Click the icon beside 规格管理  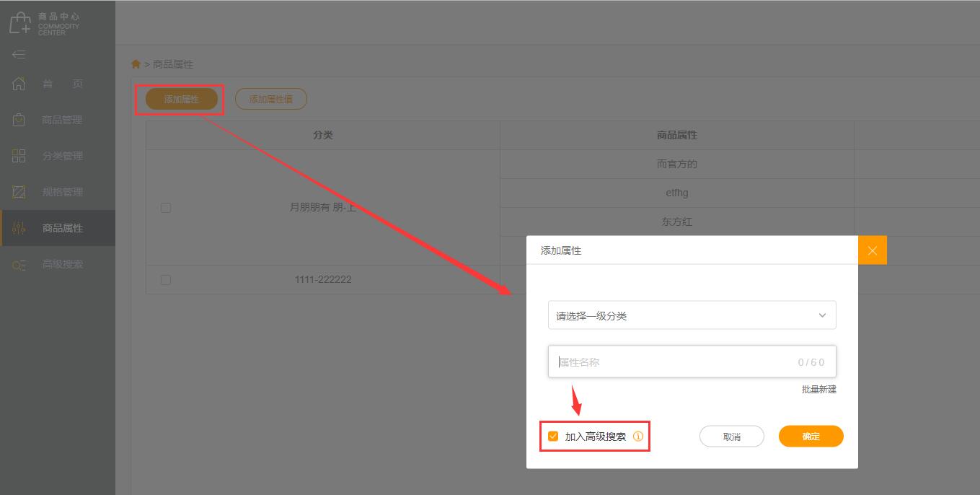click(19, 192)
